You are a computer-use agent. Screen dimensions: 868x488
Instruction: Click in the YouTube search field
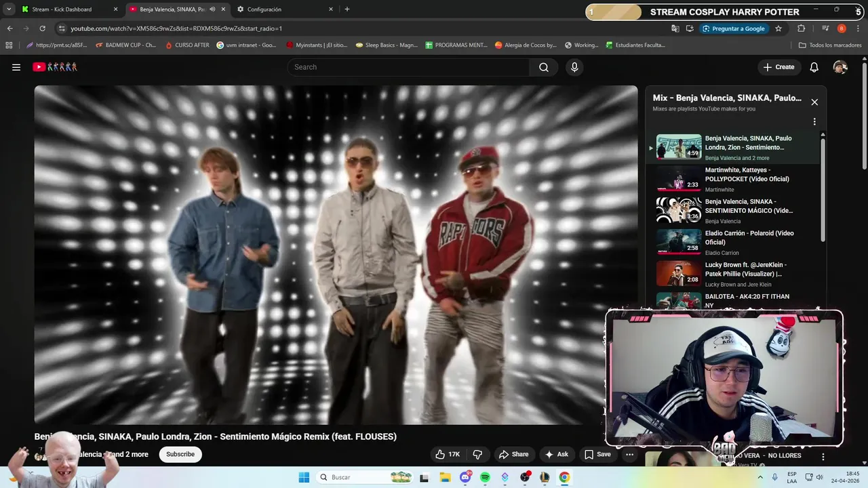[409, 67]
